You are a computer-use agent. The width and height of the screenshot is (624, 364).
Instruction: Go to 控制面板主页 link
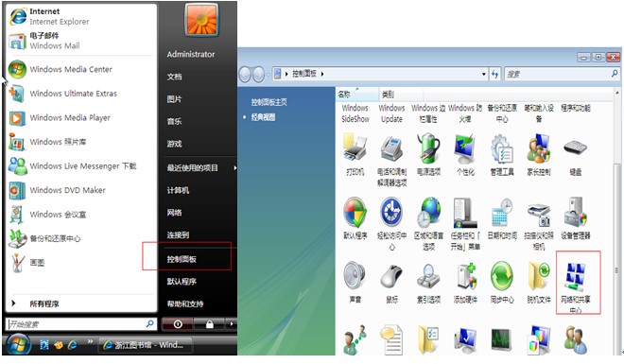269,102
